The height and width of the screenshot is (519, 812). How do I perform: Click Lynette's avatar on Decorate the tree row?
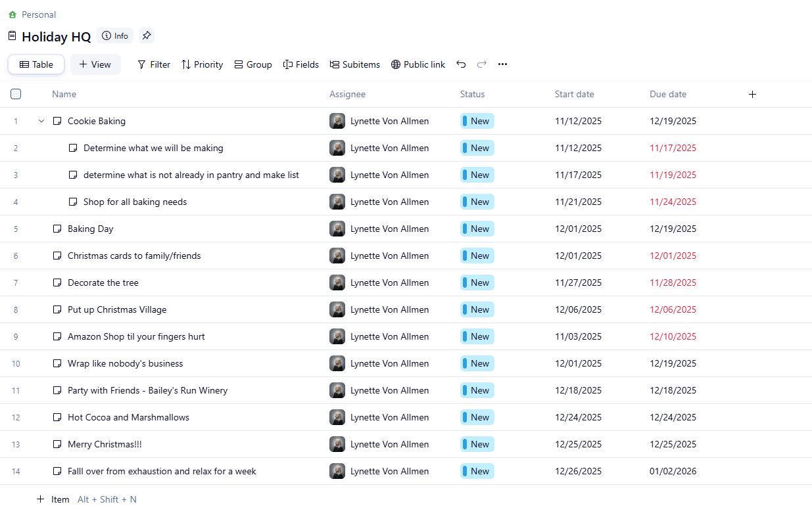click(337, 282)
